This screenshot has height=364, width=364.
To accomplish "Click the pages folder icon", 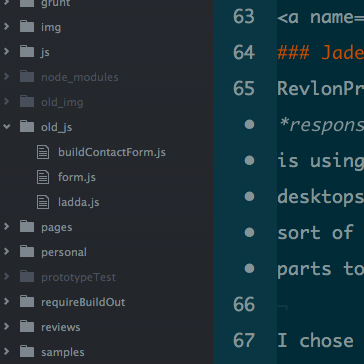I will [x=27, y=227].
